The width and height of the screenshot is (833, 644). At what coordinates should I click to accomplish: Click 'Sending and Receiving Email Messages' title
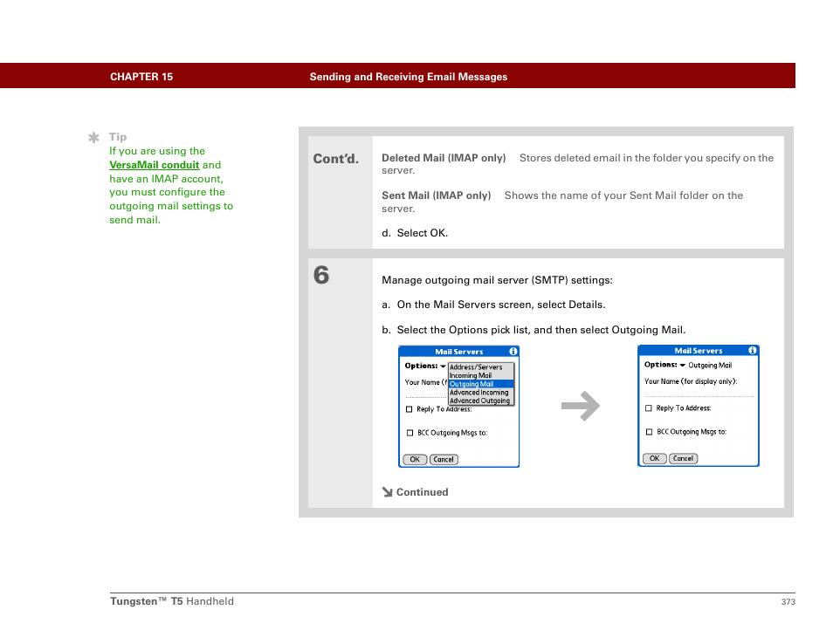[409, 77]
